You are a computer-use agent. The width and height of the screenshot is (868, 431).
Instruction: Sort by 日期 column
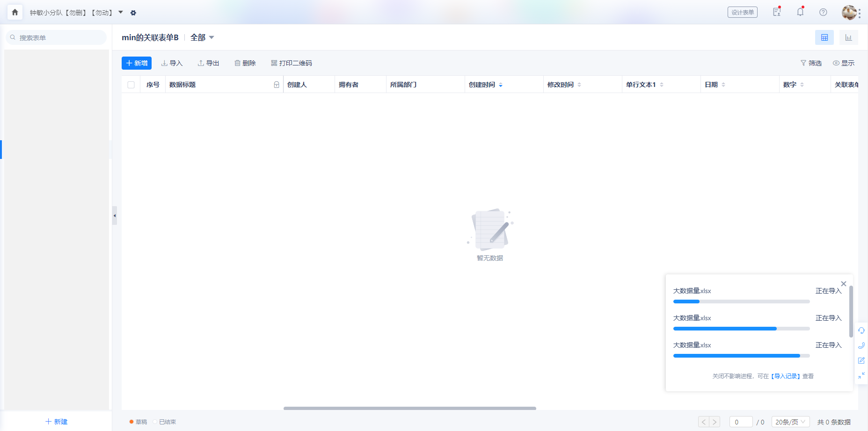[723, 85]
